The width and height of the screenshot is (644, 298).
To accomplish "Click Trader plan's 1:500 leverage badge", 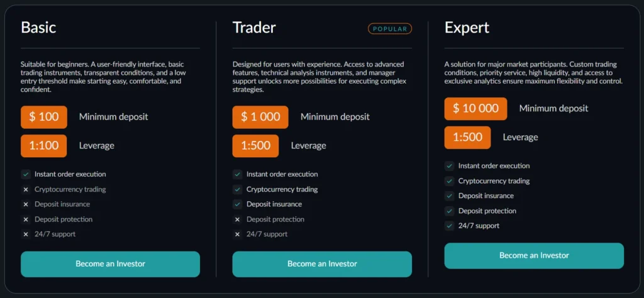I will point(255,146).
